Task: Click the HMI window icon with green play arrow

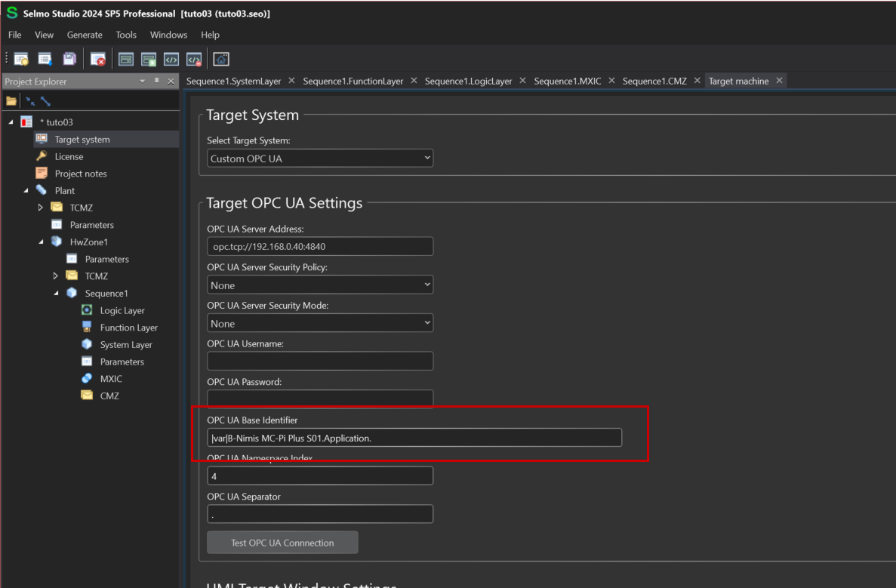Action: click(x=149, y=59)
